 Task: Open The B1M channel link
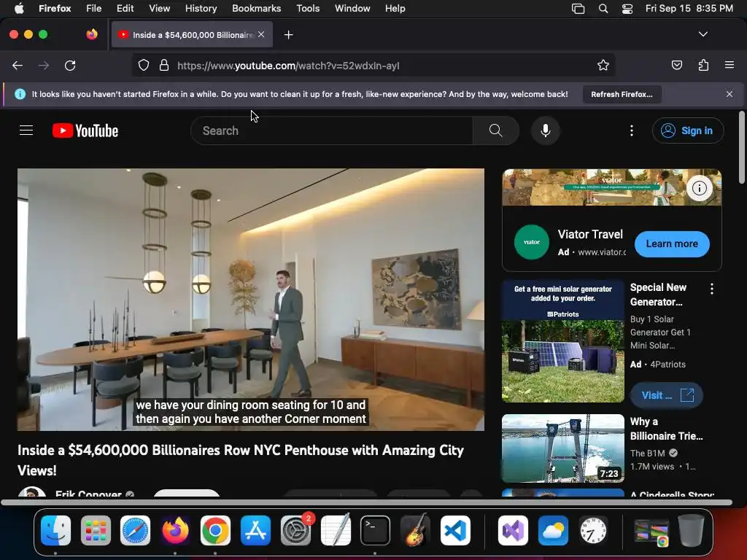648,453
